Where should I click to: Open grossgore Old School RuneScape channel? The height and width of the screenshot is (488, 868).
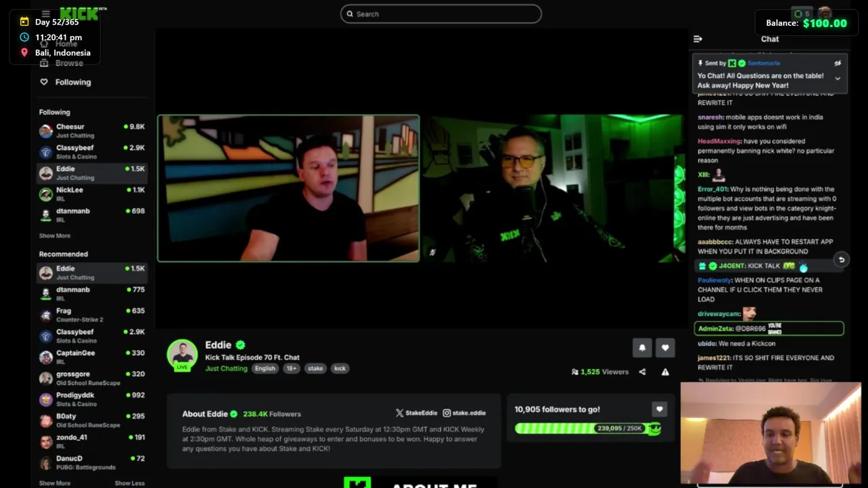tap(92, 378)
